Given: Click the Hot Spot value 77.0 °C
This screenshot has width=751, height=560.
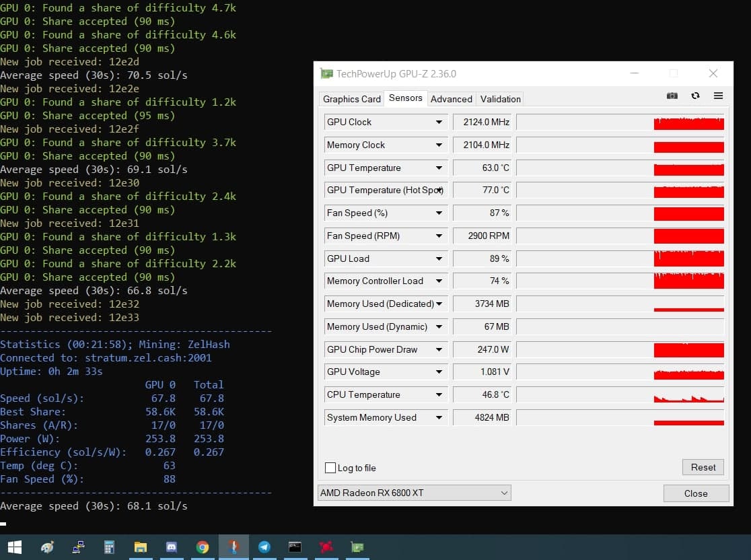Looking at the screenshot, I should tap(482, 190).
